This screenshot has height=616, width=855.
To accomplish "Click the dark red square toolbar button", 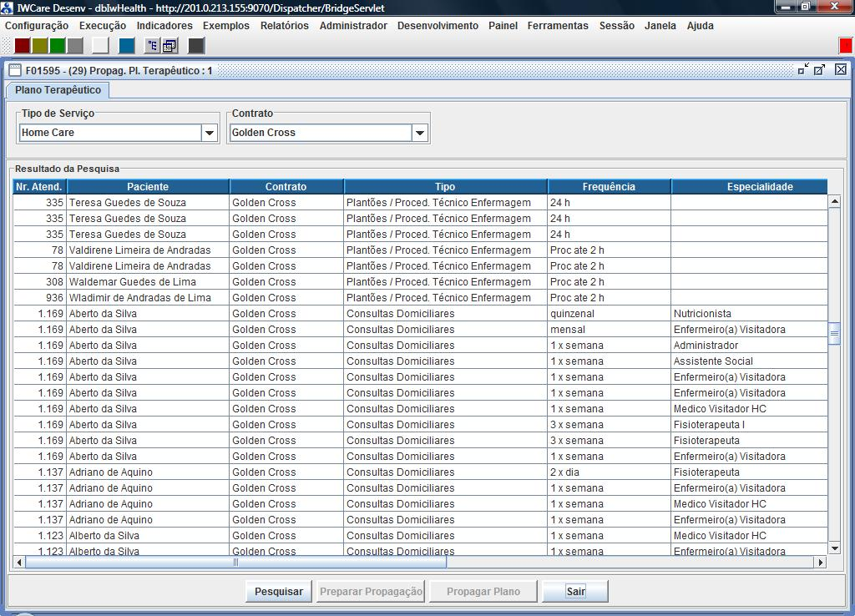I will (23, 46).
